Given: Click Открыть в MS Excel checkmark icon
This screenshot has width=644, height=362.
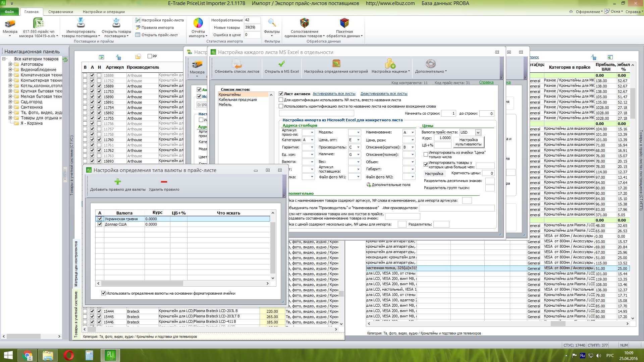Looking at the screenshot, I should tap(281, 64).
